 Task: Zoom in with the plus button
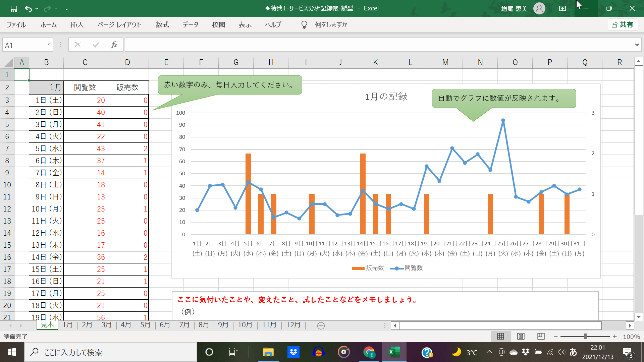coord(614,336)
